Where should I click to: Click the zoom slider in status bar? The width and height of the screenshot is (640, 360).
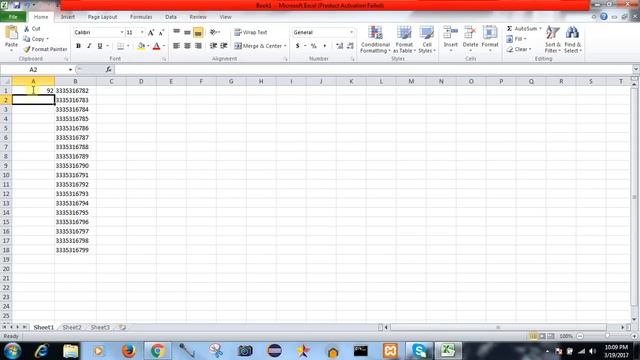click(607, 336)
